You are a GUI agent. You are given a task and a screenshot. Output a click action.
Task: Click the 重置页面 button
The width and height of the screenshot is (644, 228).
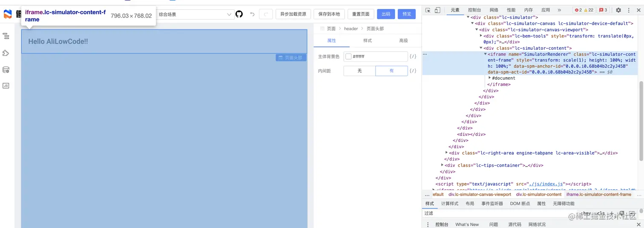[361, 14]
